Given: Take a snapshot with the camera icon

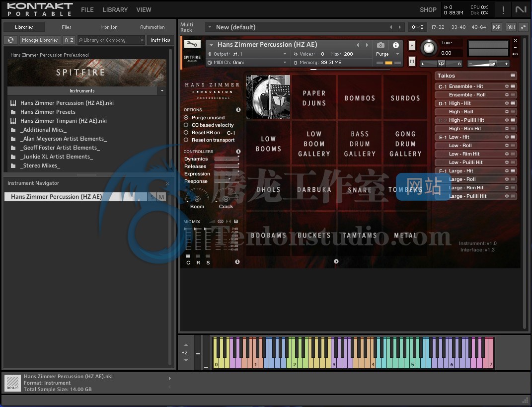Looking at the screenshot, I should [380, 45].
